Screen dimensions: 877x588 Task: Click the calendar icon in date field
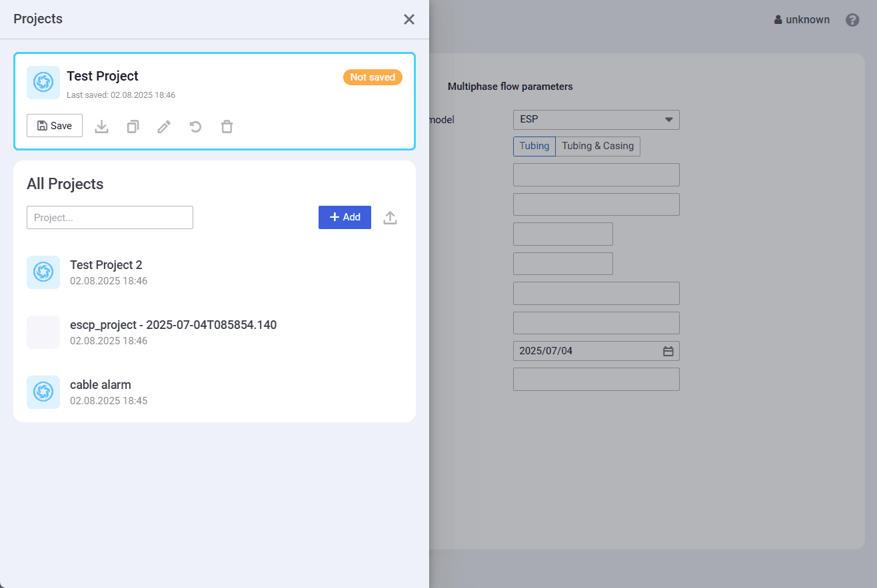[668, 351]
